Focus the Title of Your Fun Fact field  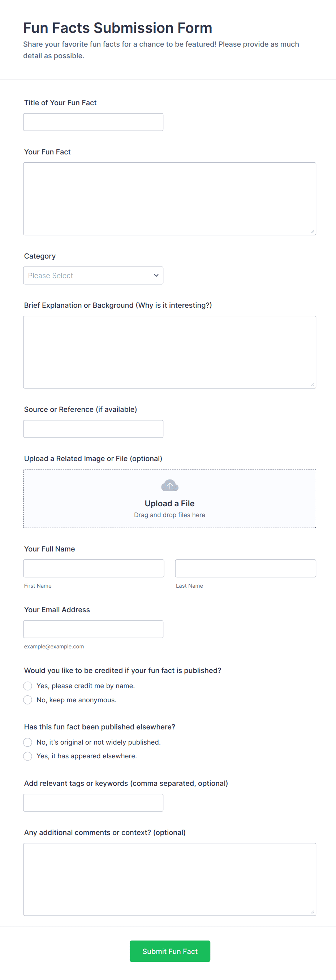click(x=93, y=122)
